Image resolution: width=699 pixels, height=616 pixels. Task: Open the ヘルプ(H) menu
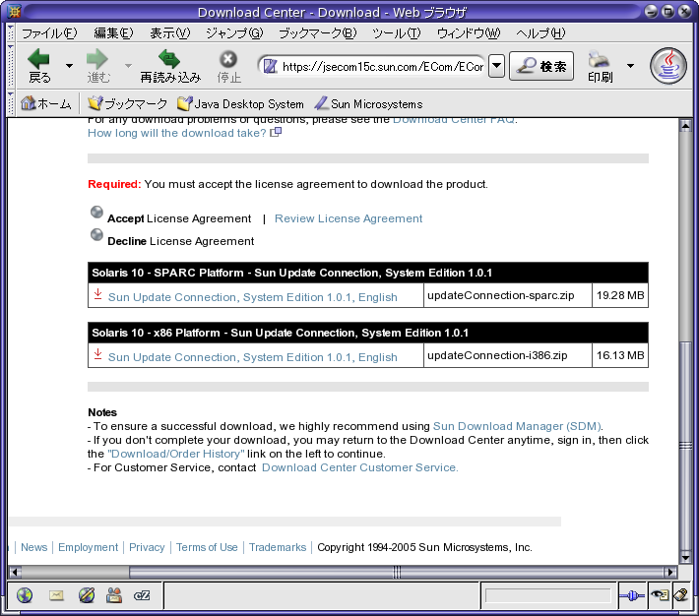pyautogui.click(x=540, y=33)
